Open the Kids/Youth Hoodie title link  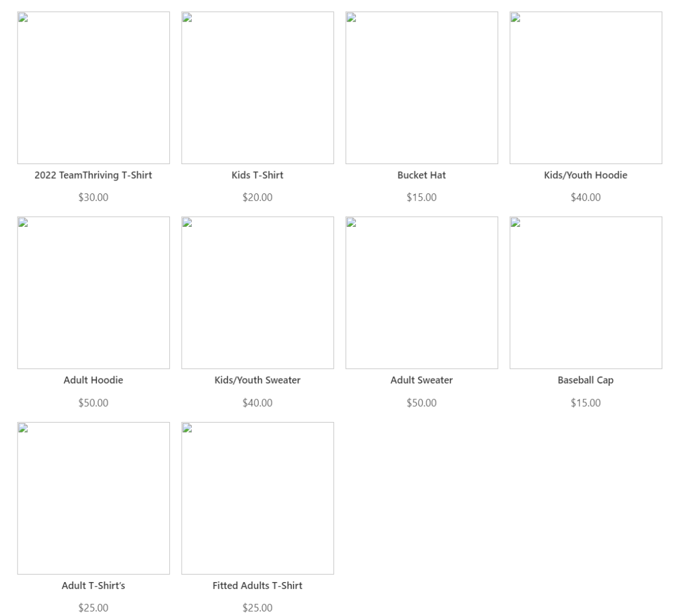(x=586, y=175)
